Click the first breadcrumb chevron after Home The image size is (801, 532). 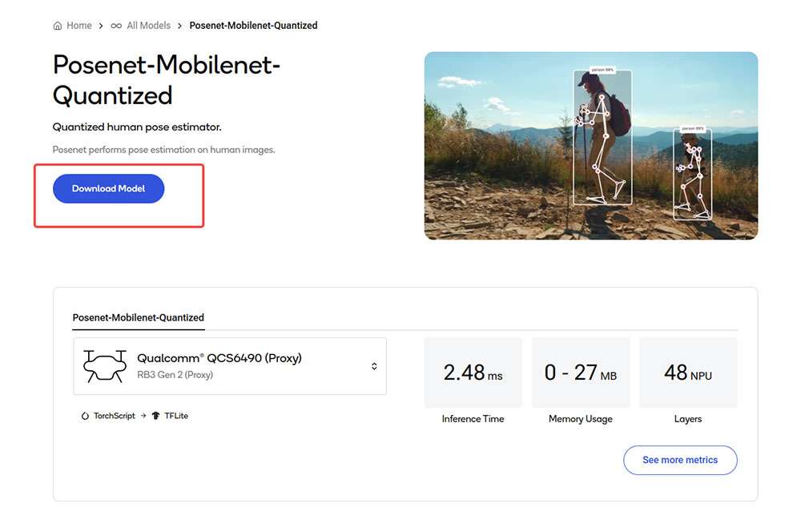(x=101, y=26)
